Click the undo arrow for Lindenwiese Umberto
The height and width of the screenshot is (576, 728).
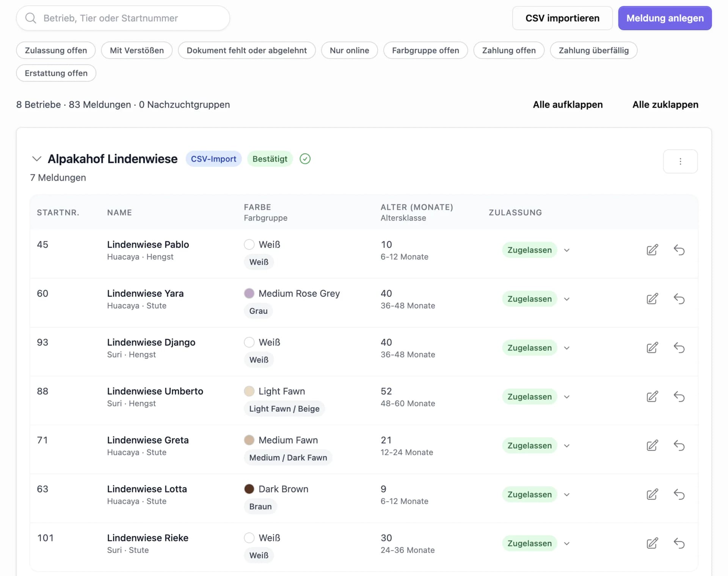coord(679,397)
